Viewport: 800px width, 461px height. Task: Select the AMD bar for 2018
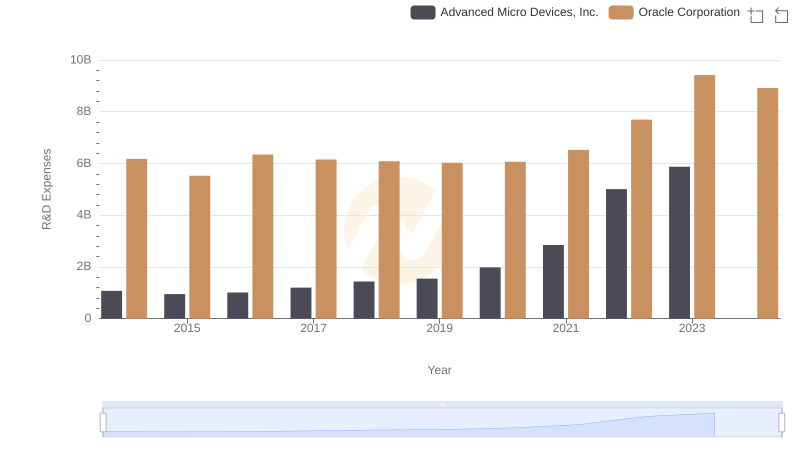point(364,300)
